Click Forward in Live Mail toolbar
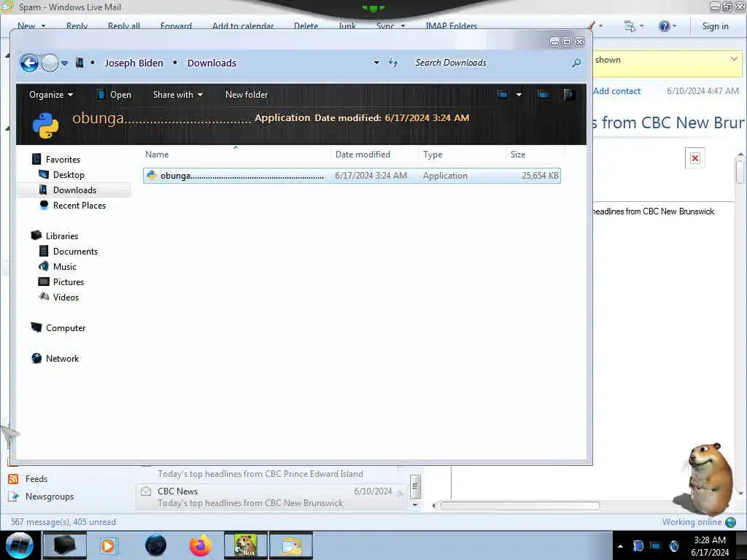This screenshot has height=560, width=747. 176,26
